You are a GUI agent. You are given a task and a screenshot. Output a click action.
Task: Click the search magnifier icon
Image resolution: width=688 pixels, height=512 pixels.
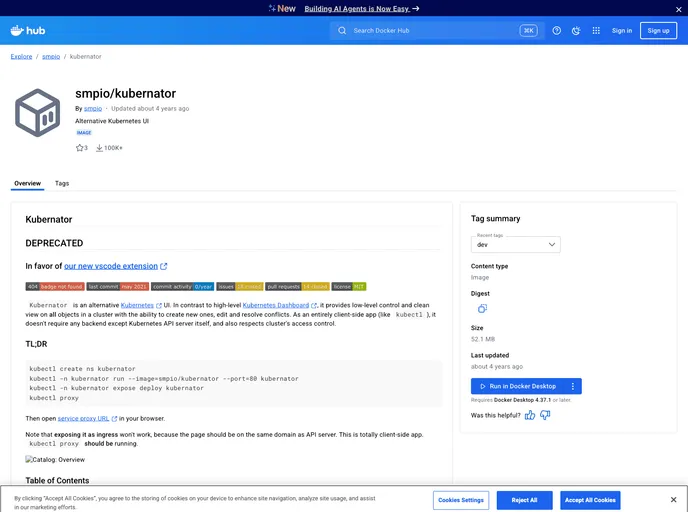[342, 30]
